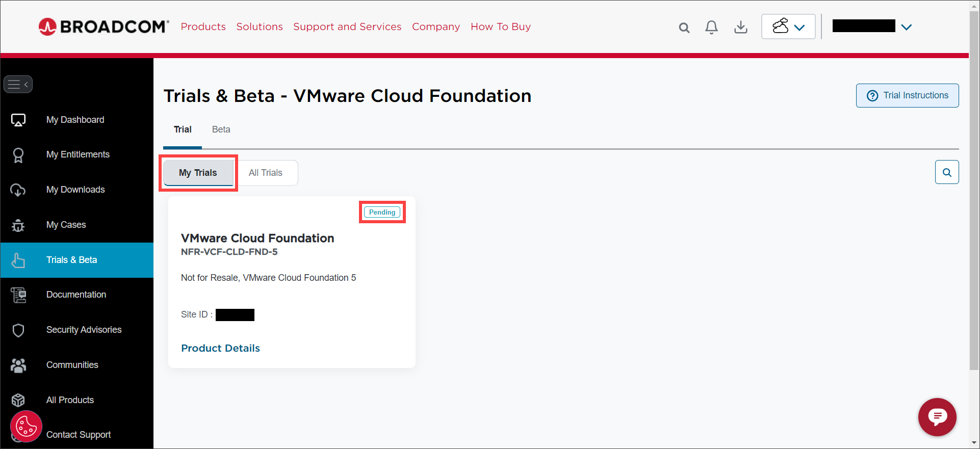Go to My Cases
This screenshot has width=980, height=449.
[66, 225]
